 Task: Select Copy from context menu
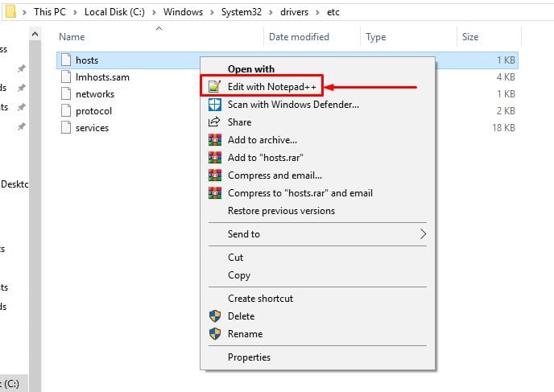(x=317, y=275)
